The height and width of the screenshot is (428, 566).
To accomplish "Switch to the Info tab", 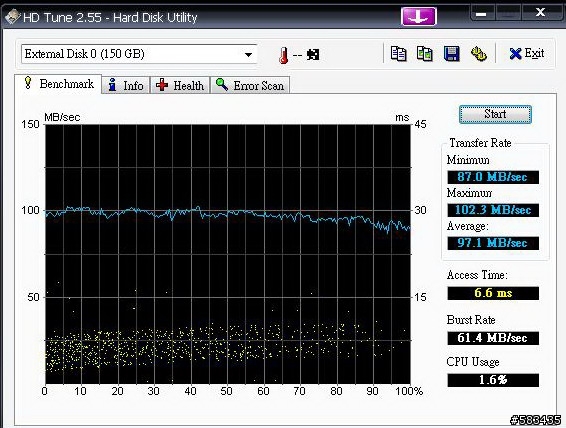I will point(126,86).
